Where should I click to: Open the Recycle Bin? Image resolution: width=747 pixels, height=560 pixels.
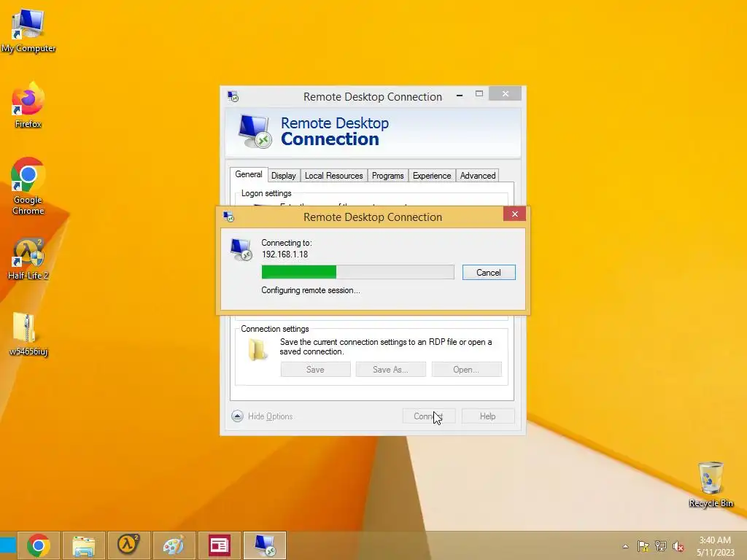(711, 485)
